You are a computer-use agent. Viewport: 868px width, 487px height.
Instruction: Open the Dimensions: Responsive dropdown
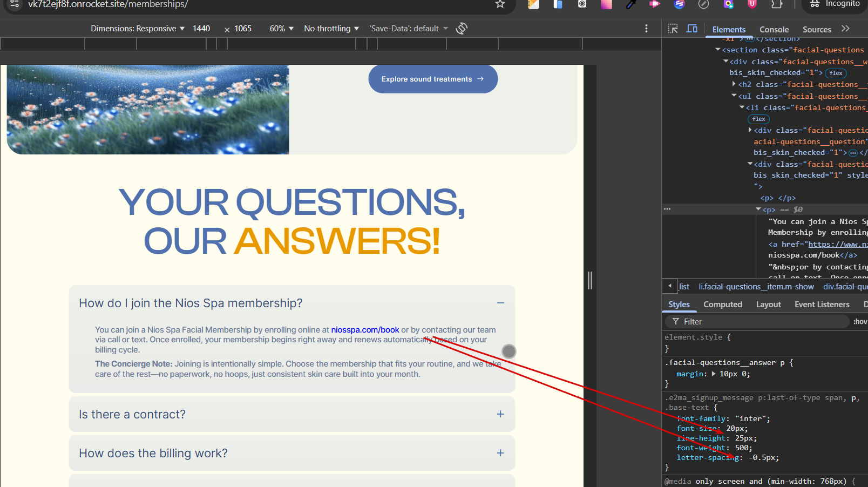[138, 29]
